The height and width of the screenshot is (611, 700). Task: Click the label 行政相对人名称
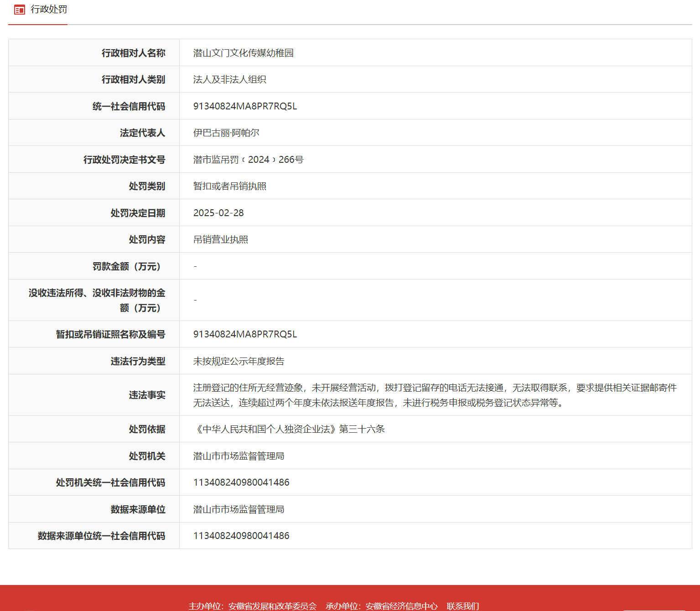click(x=134, y=53)
